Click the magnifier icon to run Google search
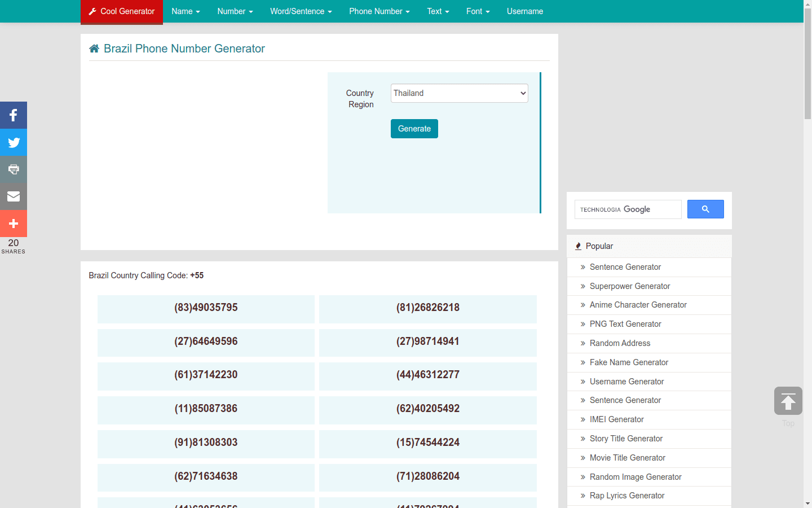 705,209
